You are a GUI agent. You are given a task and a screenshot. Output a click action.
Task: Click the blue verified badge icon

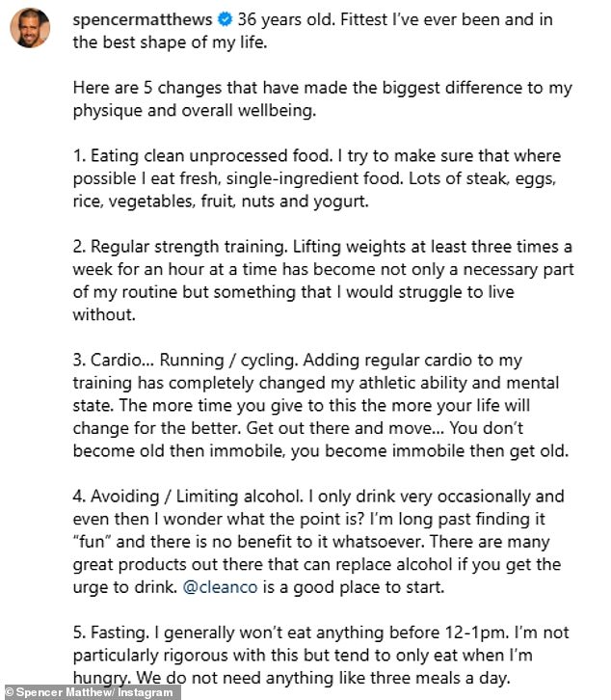[x=225, y=19]
